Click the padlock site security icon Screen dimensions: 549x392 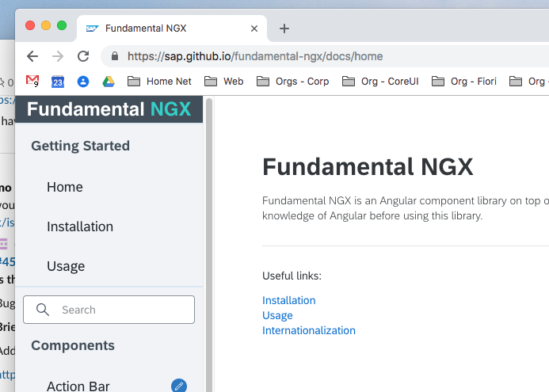pyautogui.click(x=115, y=56)
